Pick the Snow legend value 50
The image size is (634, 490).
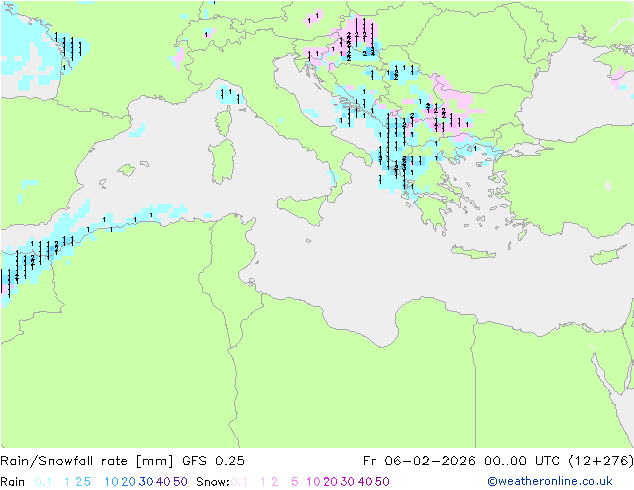[383, 482]
